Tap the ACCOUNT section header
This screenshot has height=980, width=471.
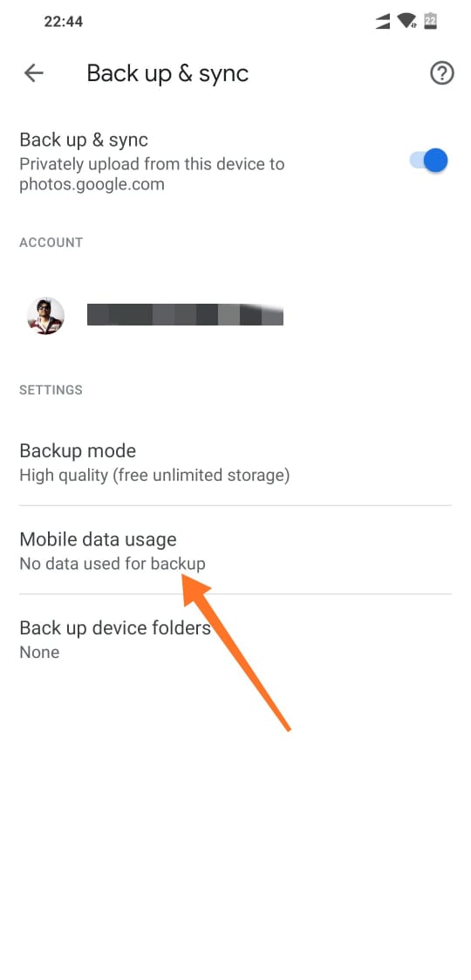51,243
